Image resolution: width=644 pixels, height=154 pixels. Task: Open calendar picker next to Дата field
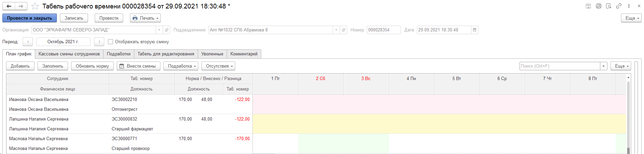click(x=474, y=30)
